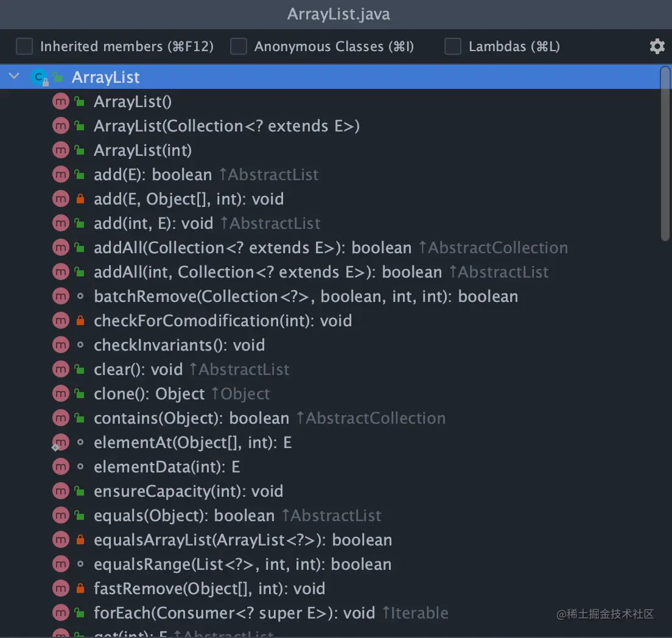The height and width of the screenshot is (638, 672).
Task: Click the method icon of checkInvariants()
Action: [60, 345]
